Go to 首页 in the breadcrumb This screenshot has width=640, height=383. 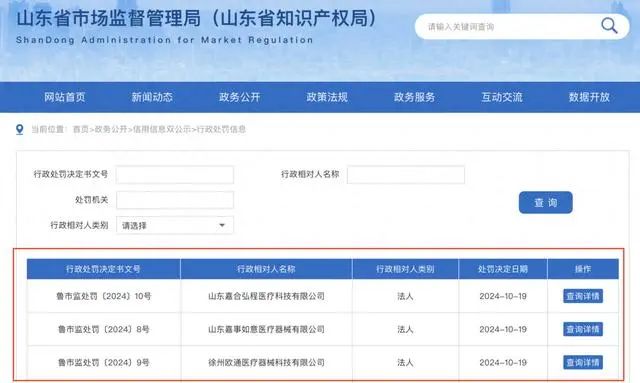point(80,129)
